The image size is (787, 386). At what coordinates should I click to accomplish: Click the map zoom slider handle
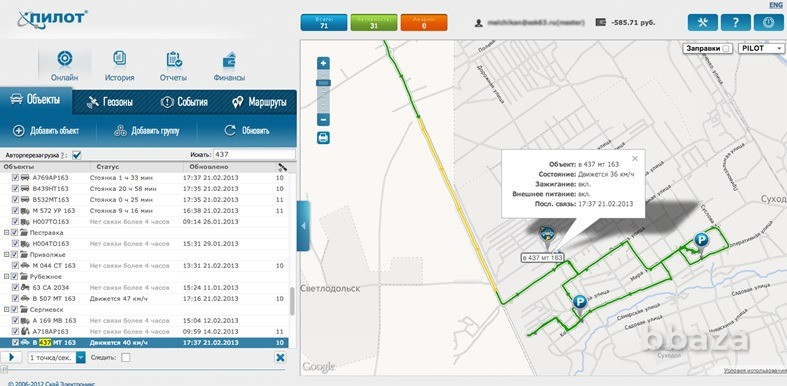point(324,83)
